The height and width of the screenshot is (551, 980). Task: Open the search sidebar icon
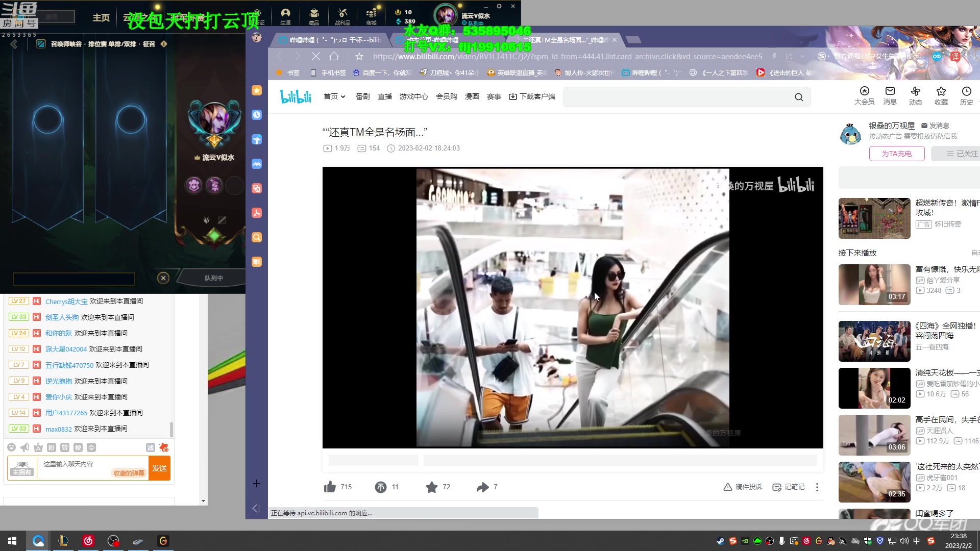pos(257,237)
